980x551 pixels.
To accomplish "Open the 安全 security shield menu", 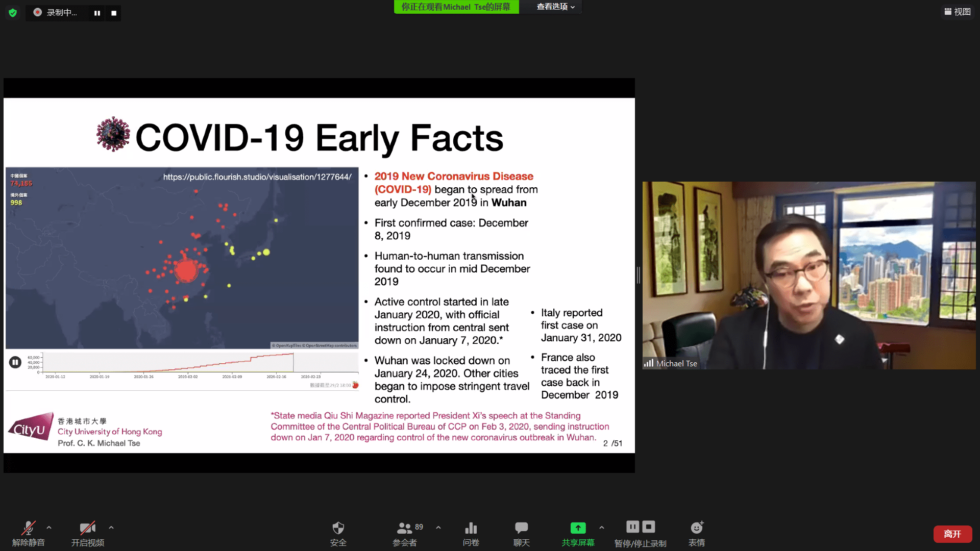I will pyautogui.click(x=338, y=533).
